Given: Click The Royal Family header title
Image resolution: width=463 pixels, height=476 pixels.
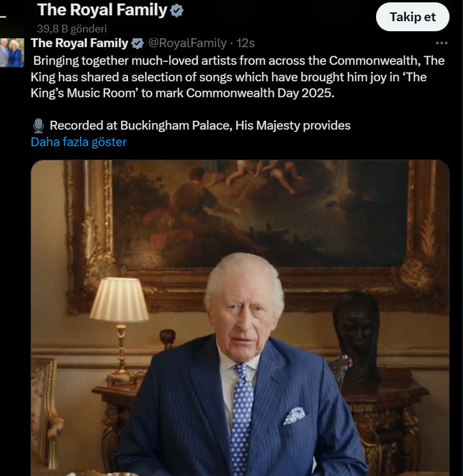Looking at the screenshot, I should click(102, 11).
